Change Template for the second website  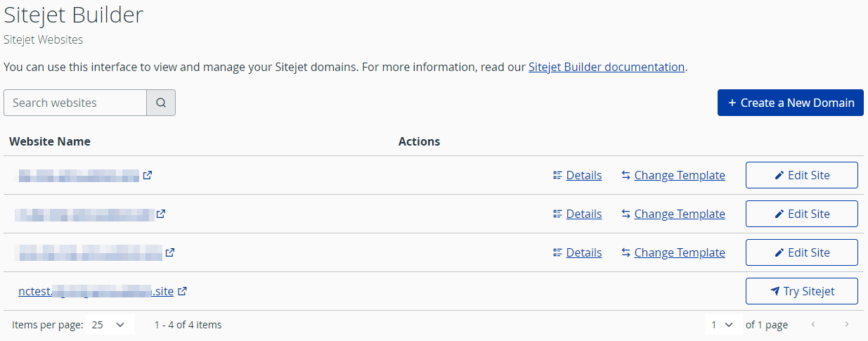673,214
